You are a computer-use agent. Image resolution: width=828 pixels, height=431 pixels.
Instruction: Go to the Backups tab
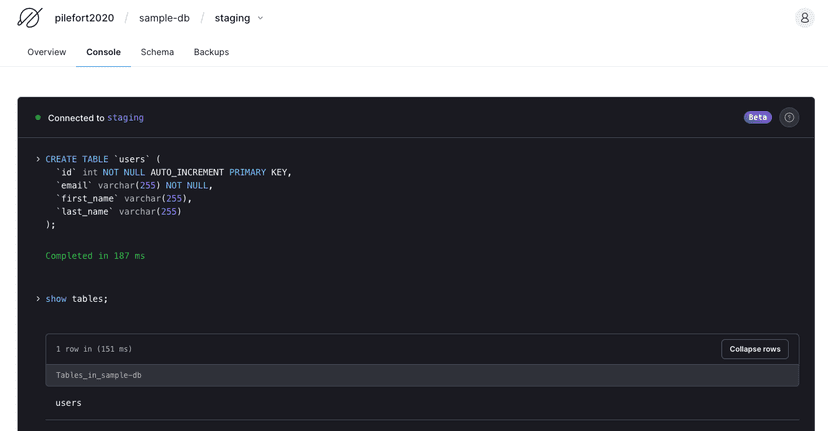pos(211,52)
